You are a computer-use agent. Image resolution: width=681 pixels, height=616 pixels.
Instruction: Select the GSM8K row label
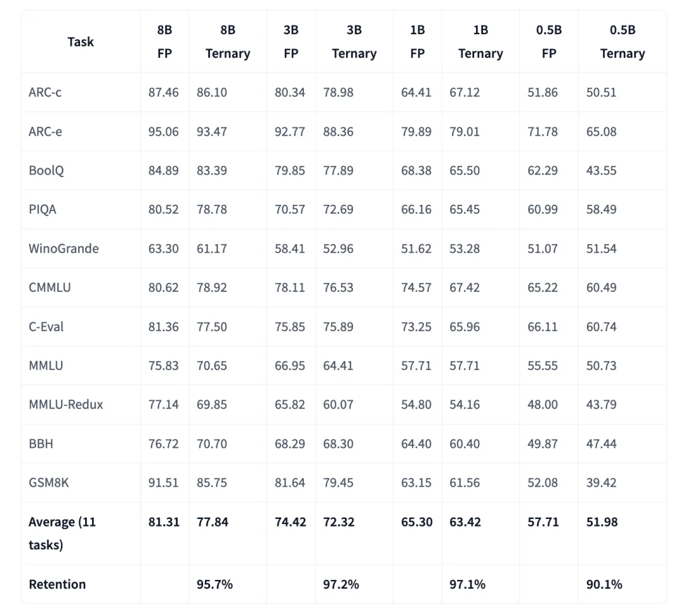coord(49,482)
